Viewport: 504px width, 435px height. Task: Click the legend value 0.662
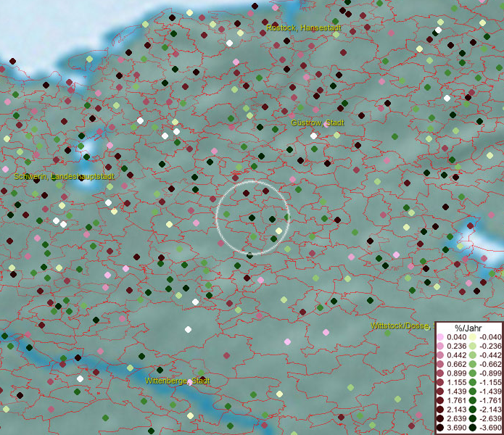(456, 365)
